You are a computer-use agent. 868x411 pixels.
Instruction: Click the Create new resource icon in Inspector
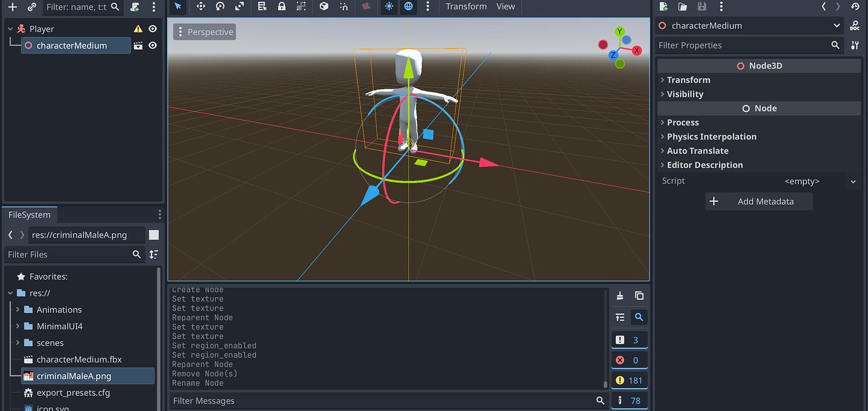tap(663, 6)
